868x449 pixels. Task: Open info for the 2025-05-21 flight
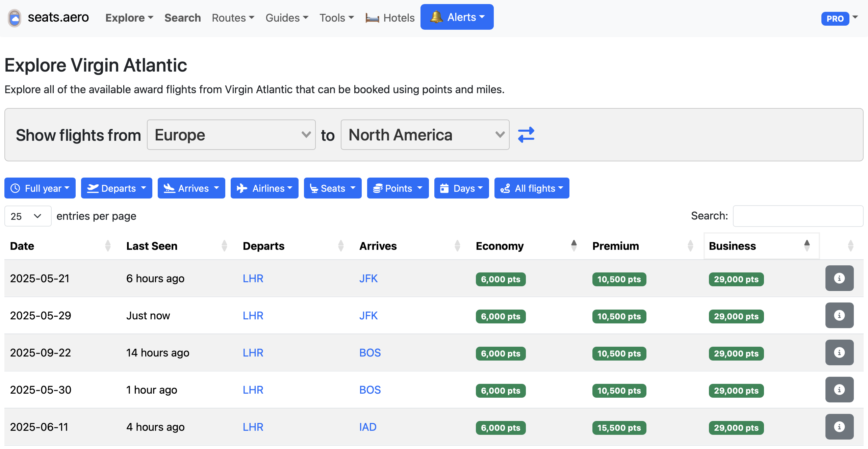839,278
